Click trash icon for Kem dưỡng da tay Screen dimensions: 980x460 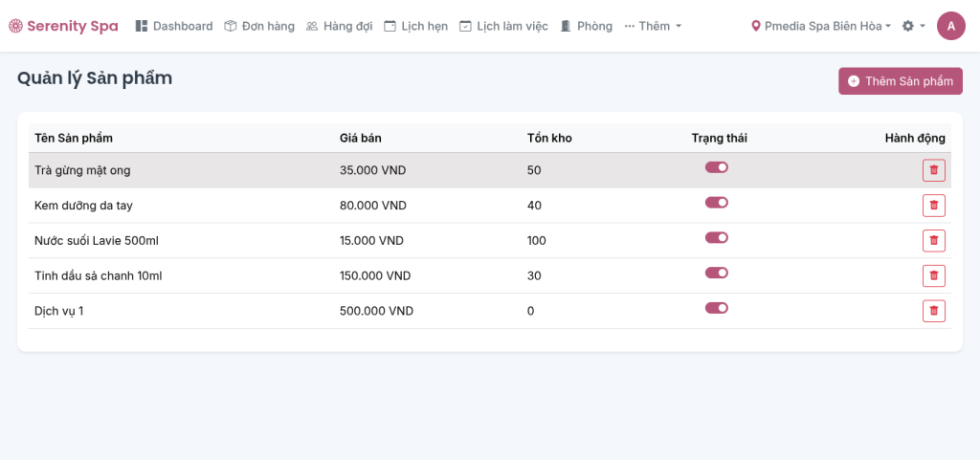933,206
